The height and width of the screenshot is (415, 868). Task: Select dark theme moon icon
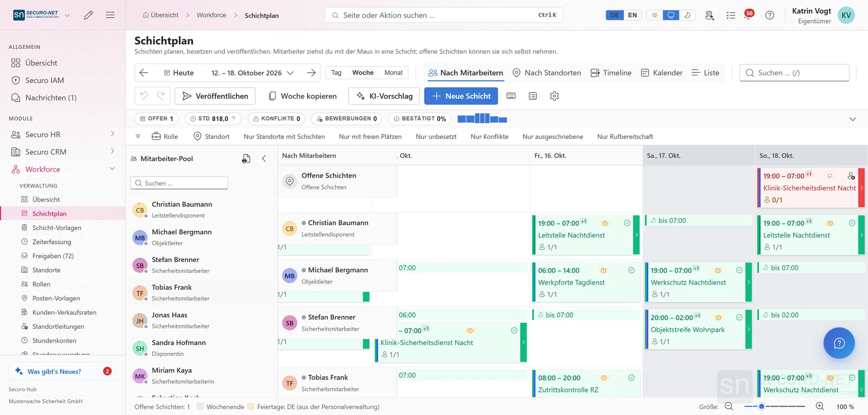coord(687,15)
